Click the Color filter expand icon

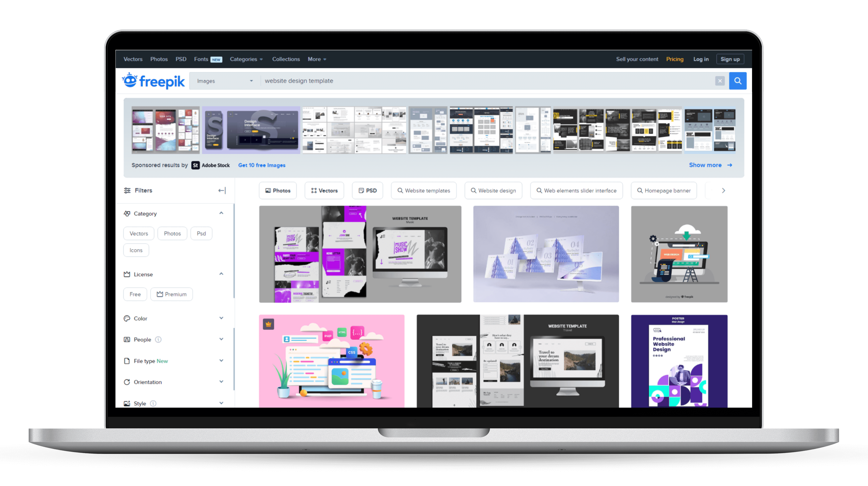point(221,318)
